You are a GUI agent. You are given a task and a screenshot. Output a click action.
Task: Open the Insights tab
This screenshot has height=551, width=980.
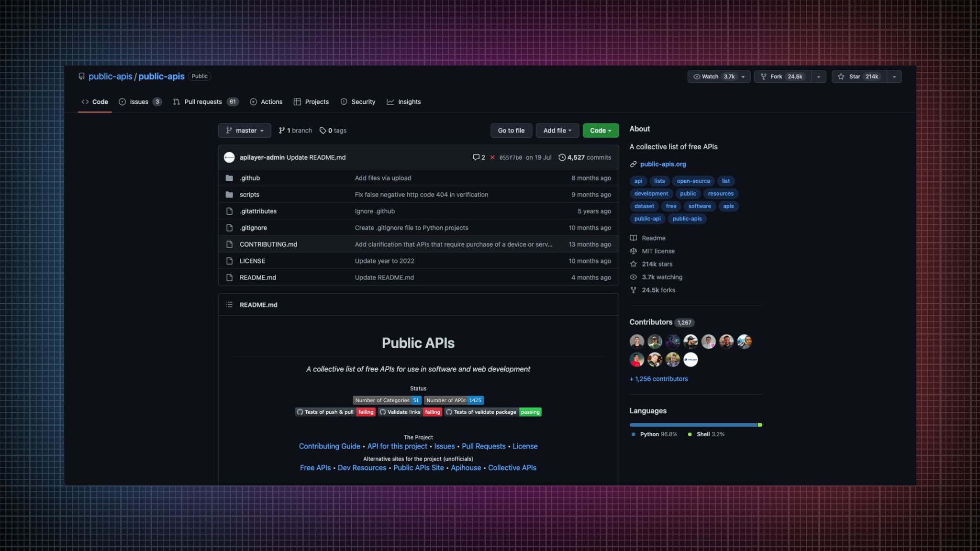click(x=409, y=102)
